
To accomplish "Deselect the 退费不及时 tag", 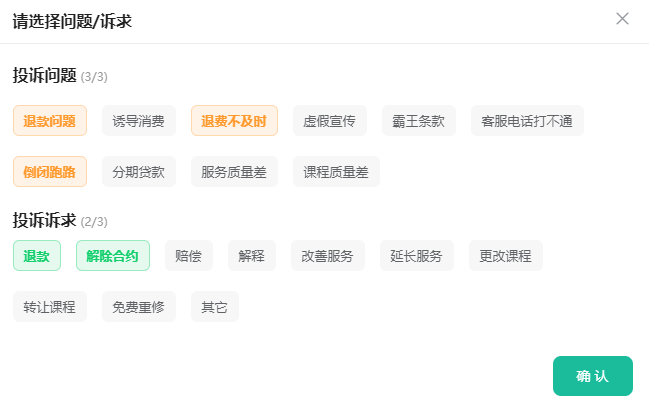I will pyautogui.click(x=234, y=120).
